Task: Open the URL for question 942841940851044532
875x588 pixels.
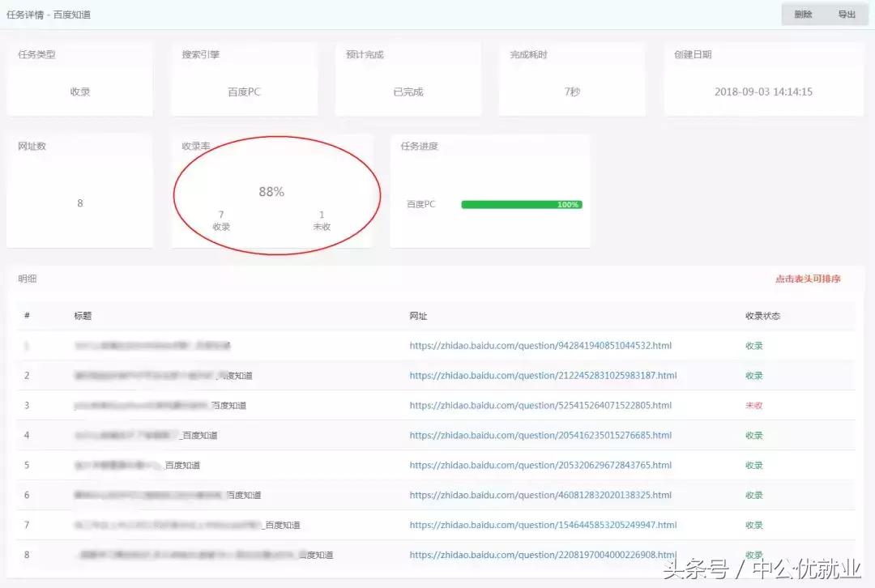Action: [x=540, y=345]
